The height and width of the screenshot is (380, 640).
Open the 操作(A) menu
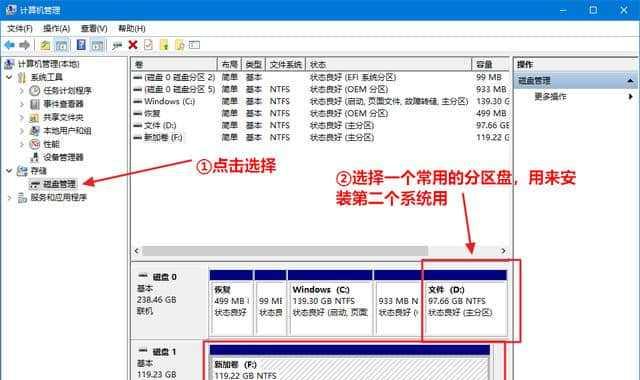coord(57,29)
